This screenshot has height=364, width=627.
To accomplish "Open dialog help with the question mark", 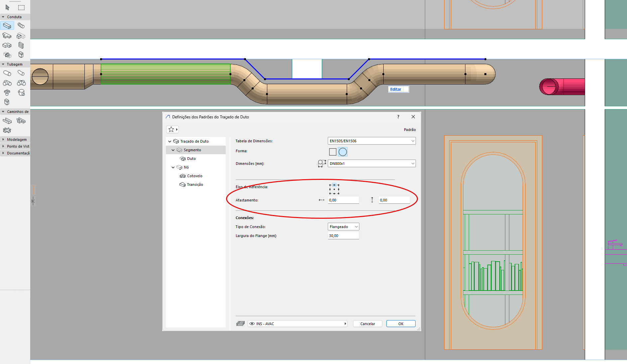I will click(x=398, y=117).
